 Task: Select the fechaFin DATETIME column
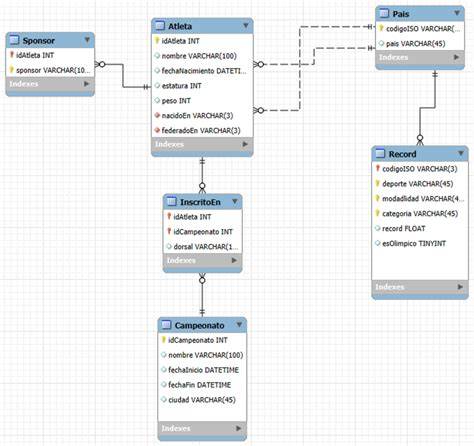tap(199, 385)
